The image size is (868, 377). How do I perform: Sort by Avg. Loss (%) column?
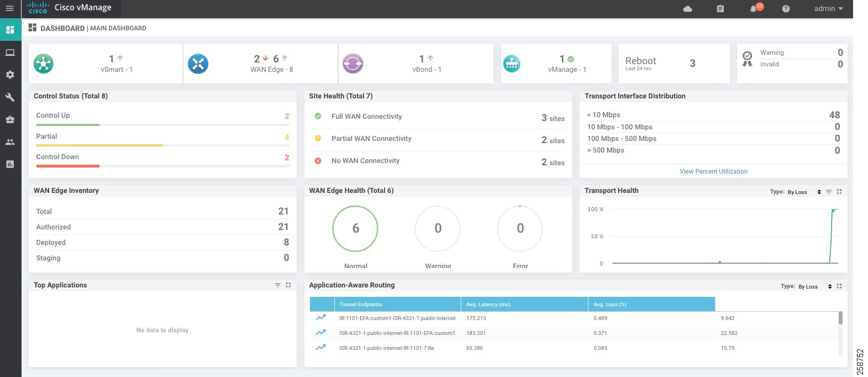pos(652,304)
